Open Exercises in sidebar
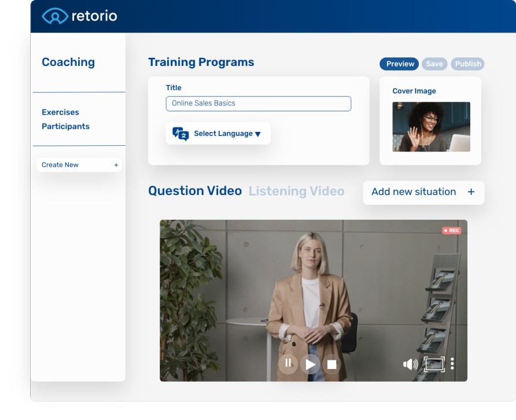 [x=60, y=112]
